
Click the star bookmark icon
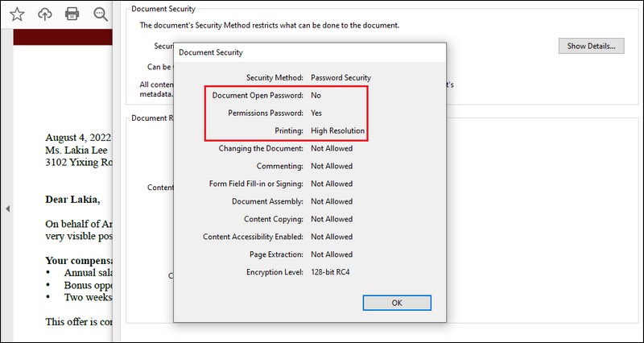[16, 14]
